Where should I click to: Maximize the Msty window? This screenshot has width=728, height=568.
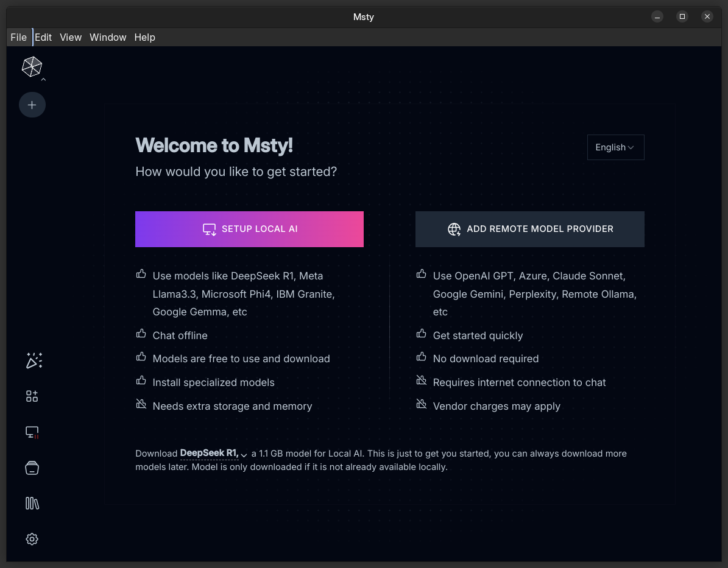pos(682,16)
